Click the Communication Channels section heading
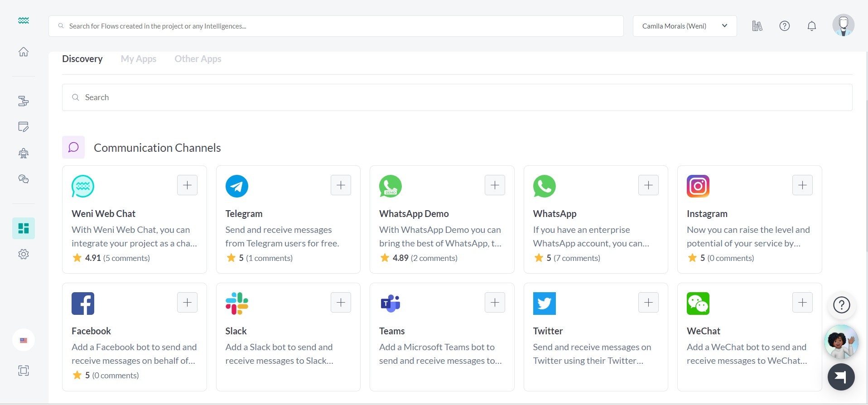 point(157,148)
